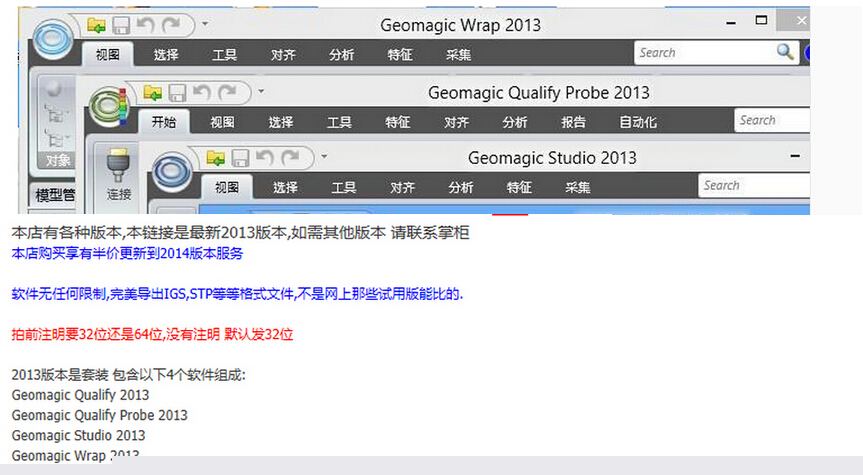Viewport: 863px width, 475px height.
Task: Select 报告 tab in Qualify Probe
Action: 573,122
